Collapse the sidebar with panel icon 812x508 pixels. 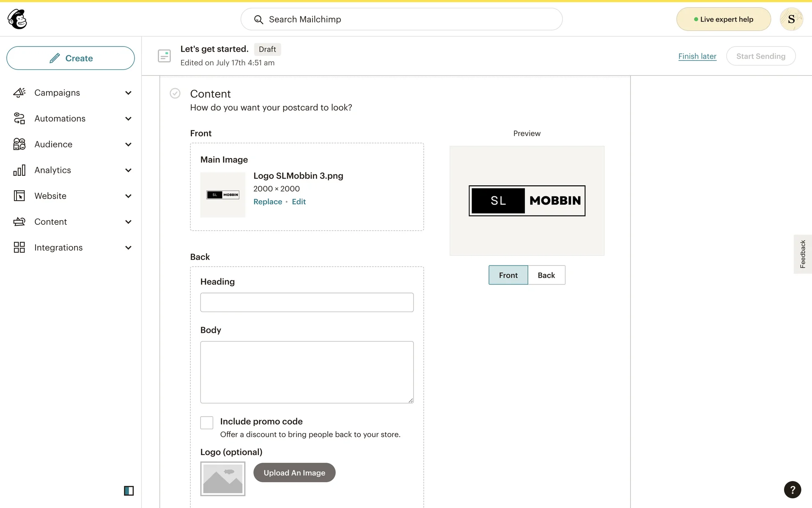(129, 491)
